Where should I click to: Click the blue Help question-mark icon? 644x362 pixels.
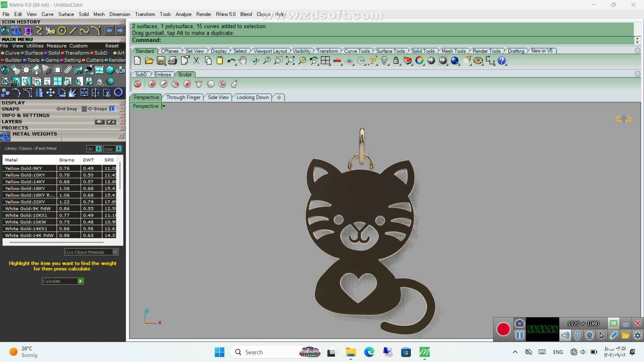501,61
